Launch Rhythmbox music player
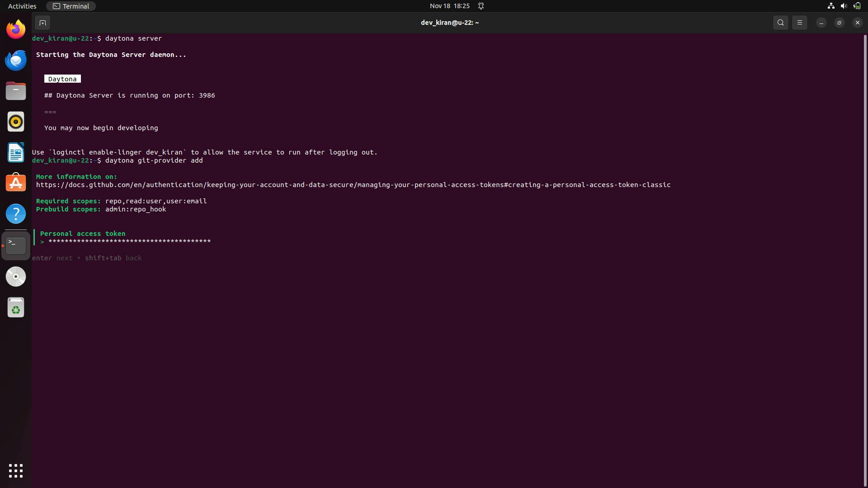Screen dimensions: 868x488 (x=16, y=122)
